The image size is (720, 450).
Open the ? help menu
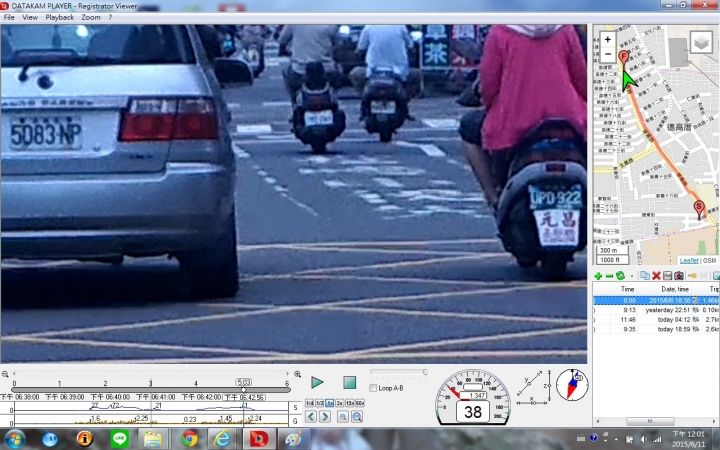click(x=110, y=17)
